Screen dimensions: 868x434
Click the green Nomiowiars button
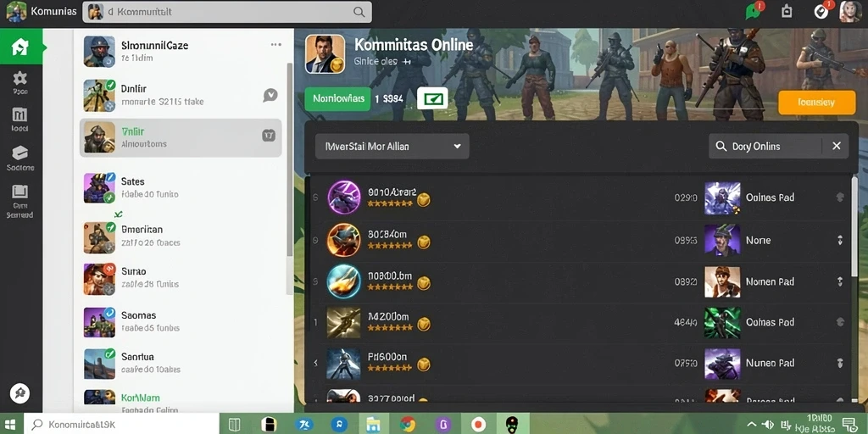(x=337, y=99)
